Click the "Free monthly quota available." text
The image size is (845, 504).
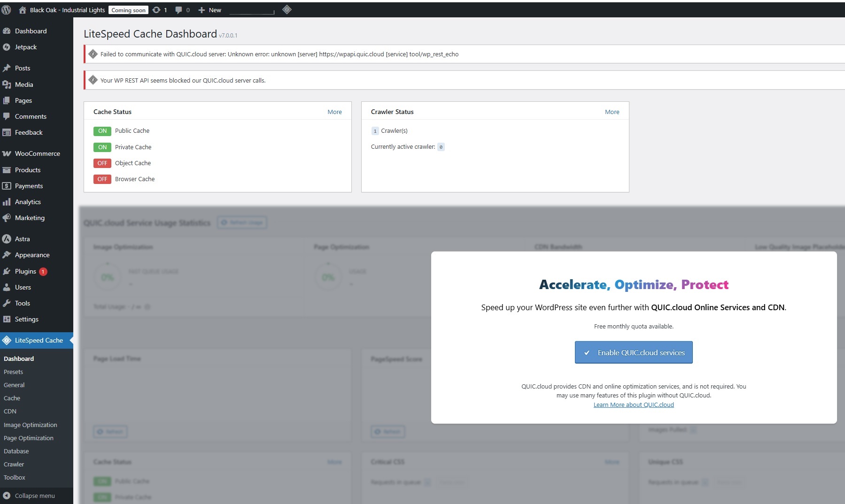point(634,326)
